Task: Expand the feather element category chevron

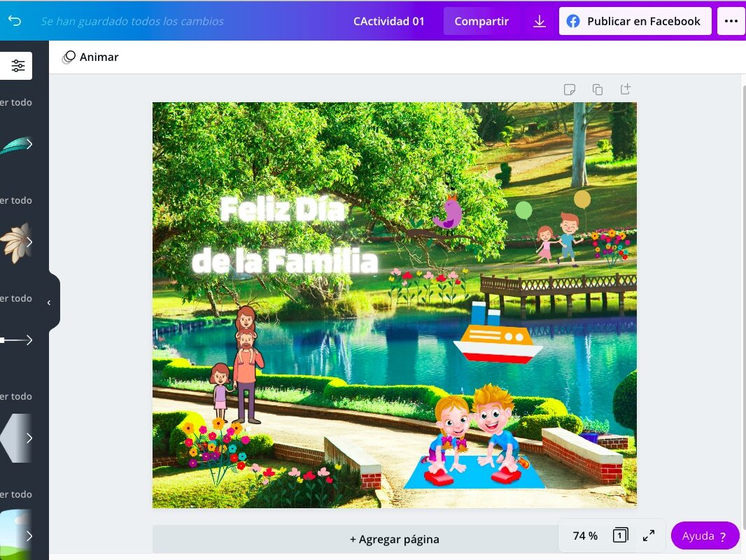Action: click(x=29, y=144)
